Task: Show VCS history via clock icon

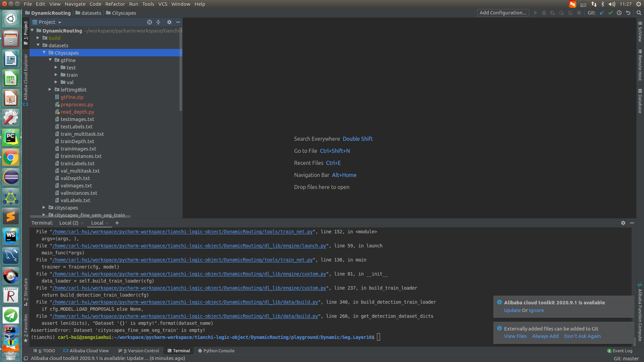Action: [x=619, y=13]
